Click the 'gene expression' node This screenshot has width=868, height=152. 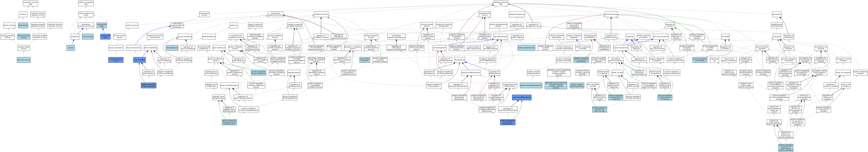[x=219, y=48]
